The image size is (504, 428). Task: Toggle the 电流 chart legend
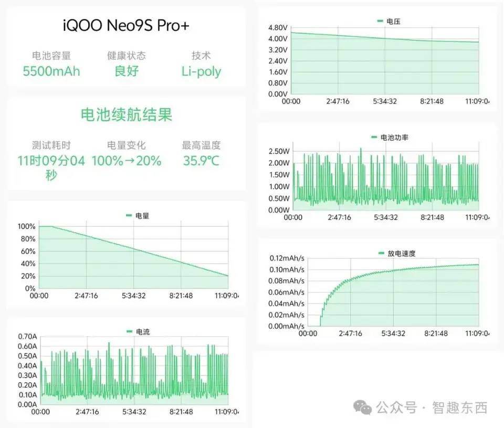[138, 332]
